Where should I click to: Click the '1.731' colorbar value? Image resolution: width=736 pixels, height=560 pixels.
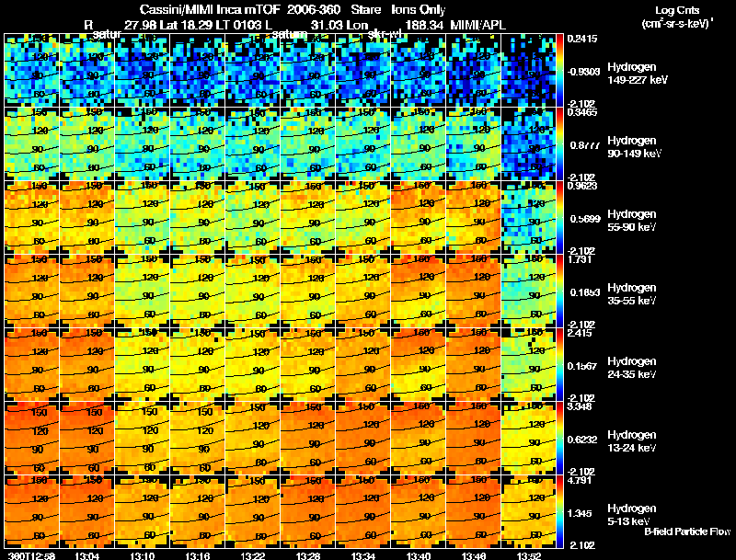tap(580, 259)
